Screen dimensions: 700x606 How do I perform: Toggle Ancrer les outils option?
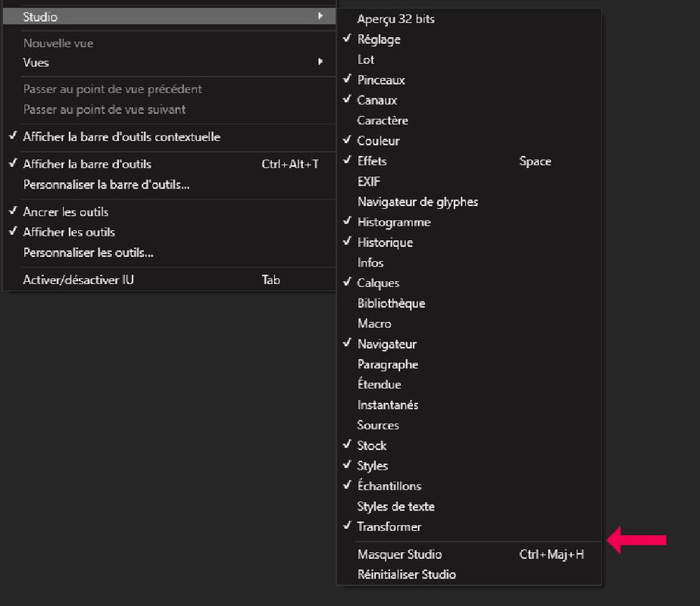tap(169, 212)
